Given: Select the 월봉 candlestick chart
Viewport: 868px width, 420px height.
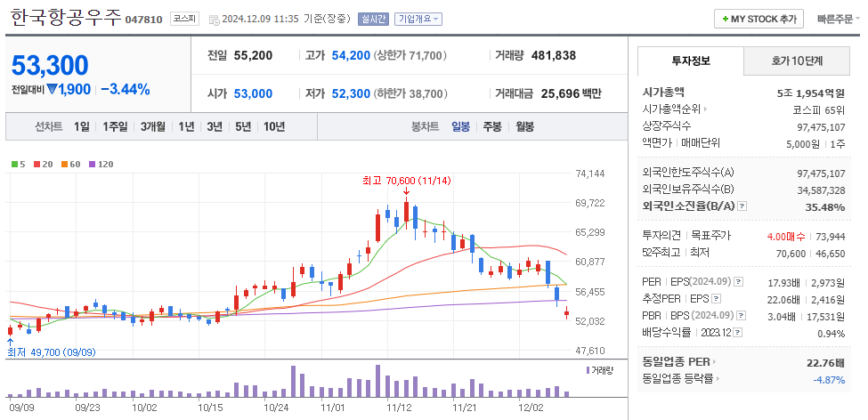Looking at the screenshot, I should (x=524, y=126).
